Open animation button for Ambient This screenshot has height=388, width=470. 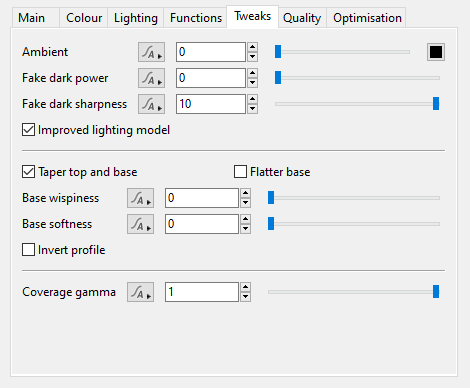coord(152,52)
